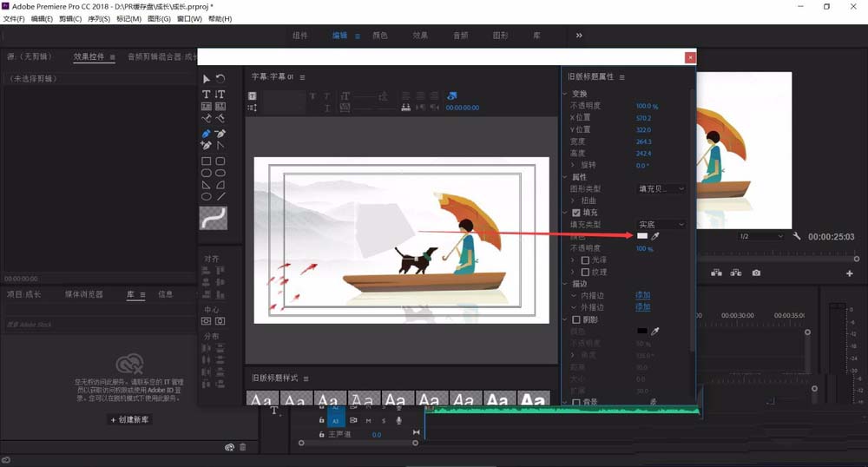Expand the 扭曲 distort property
The height and width of the screenshot is (467, 868).
point(573,201)
